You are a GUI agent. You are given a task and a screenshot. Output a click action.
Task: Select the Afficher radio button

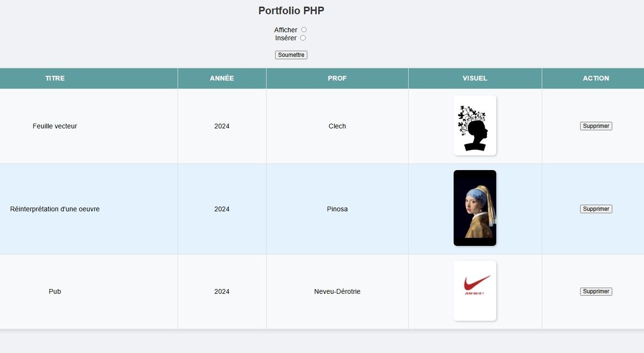(x=304, y=30)
